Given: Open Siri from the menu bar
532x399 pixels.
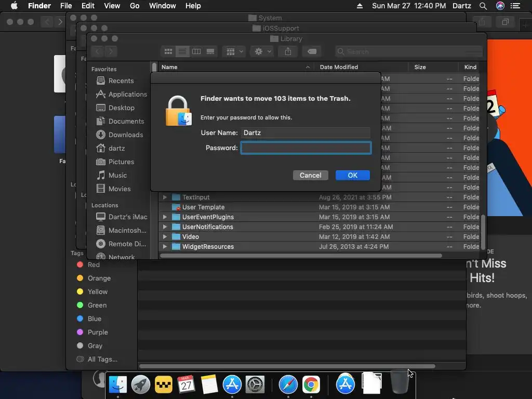Looking at the screenshot, I should [x=500, y=6].
